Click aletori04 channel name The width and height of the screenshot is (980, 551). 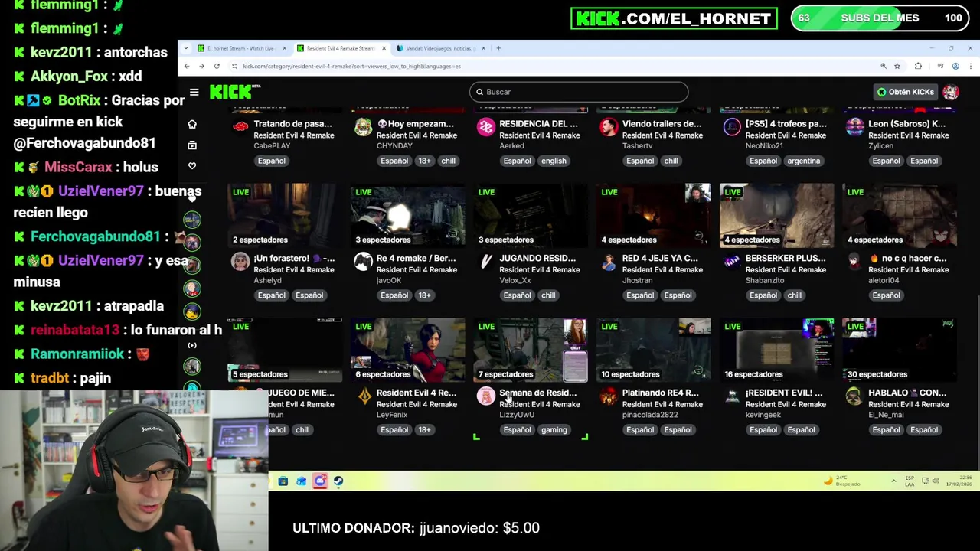pyautogui.click(x=884, y=281)
